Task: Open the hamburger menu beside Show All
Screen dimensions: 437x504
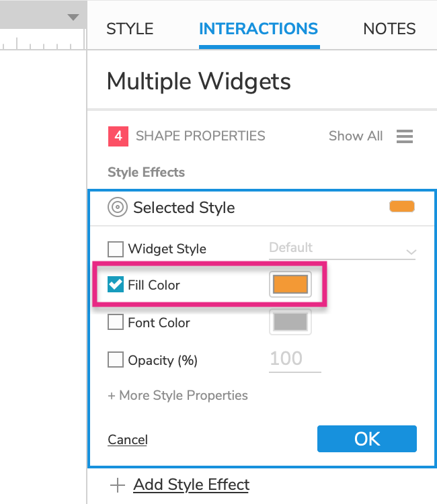Action: coord(404,136)
